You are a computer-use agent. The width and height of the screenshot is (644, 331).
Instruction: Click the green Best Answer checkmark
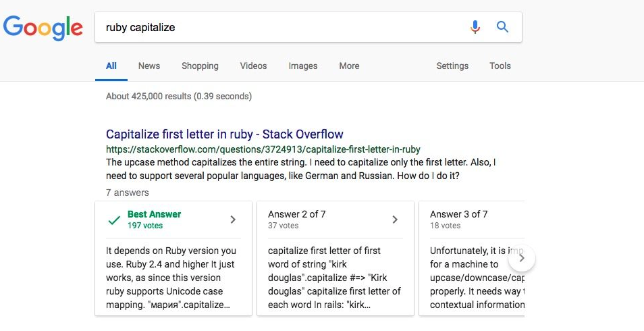[114, 220]
